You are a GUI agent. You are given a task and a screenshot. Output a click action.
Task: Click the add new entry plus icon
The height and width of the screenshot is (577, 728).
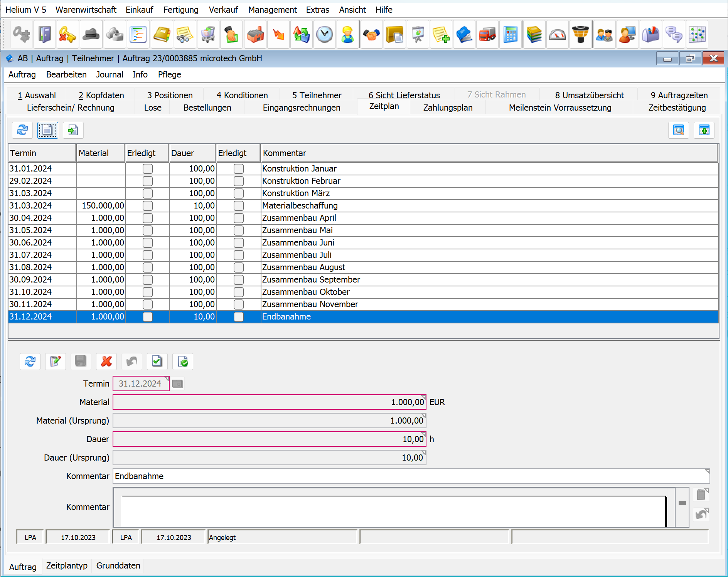[704, 130]
